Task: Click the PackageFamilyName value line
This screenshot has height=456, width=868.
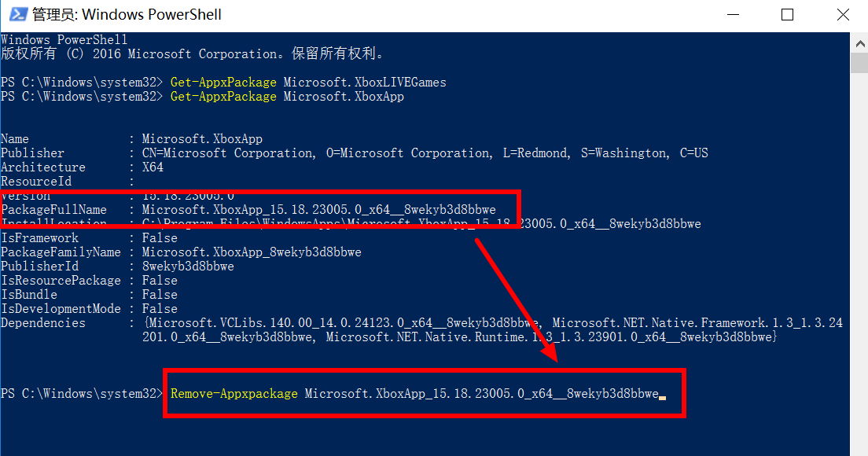Action: click(x=252, y=252)
